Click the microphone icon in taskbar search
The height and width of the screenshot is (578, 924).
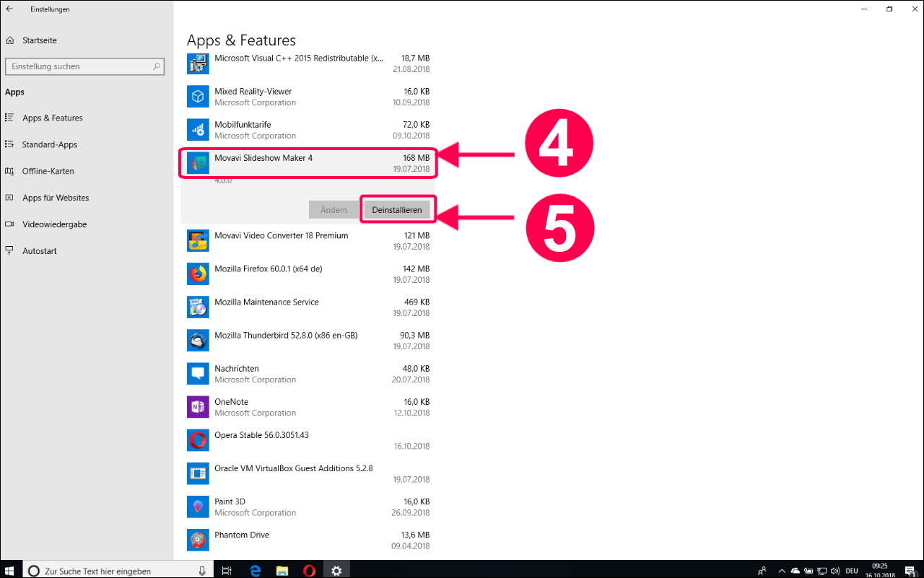tap(202, 571)
